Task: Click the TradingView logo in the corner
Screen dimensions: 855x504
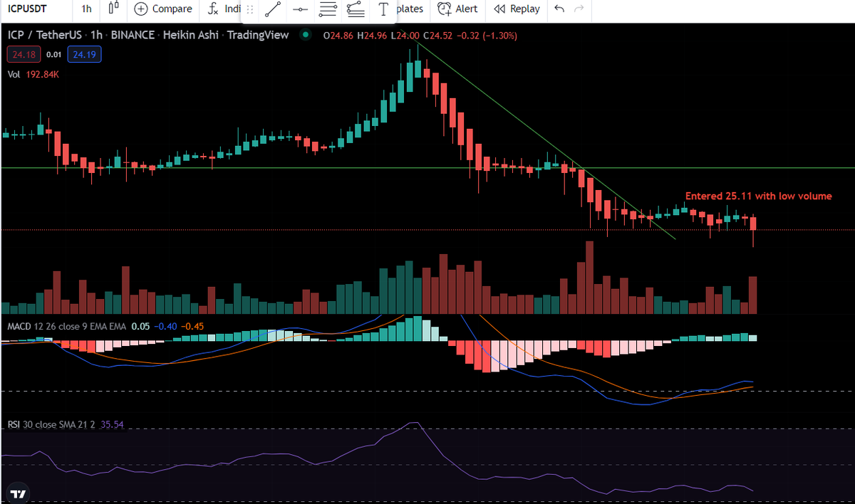Action: (19, 494)
